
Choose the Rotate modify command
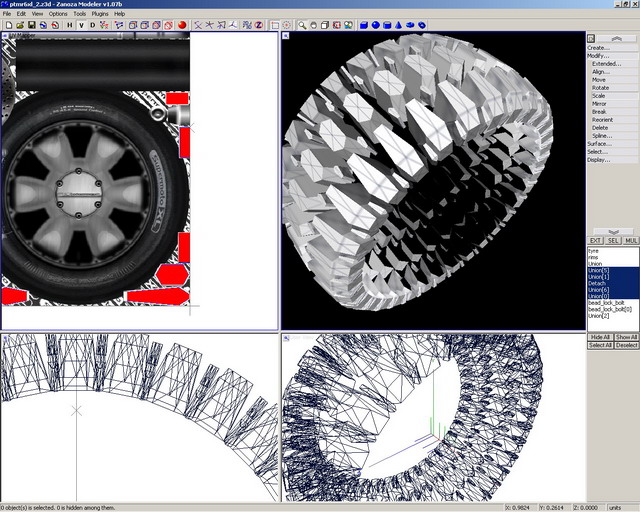pyautogui.click(x=600, y=87)
